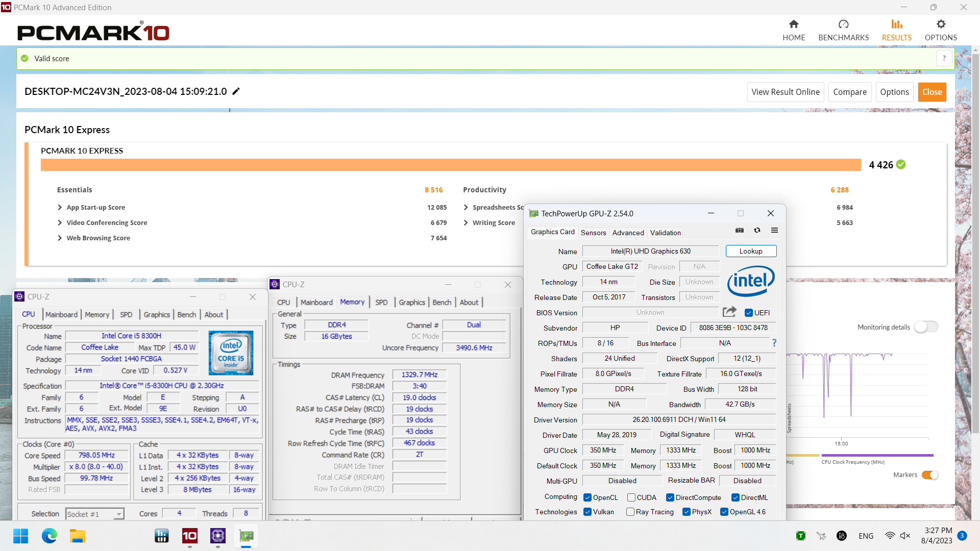
Task: Open Validation tab in GPU-Z
Action: 665,233
